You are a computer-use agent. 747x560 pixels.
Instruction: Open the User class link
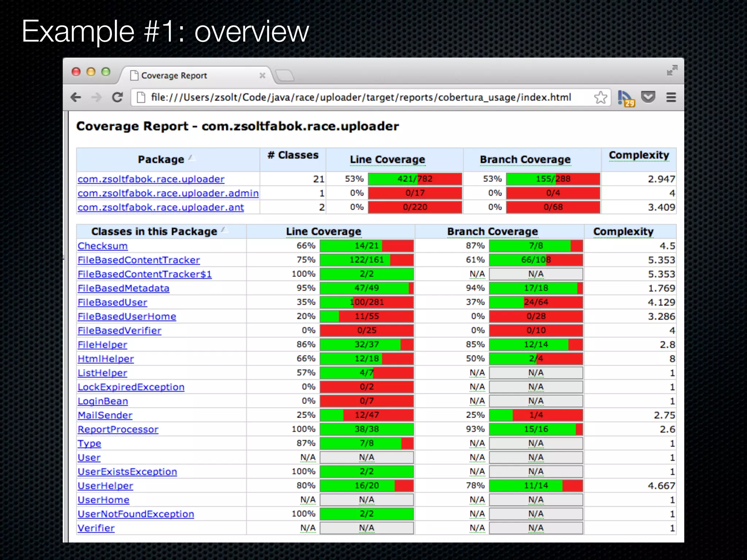tap(89, 457)
